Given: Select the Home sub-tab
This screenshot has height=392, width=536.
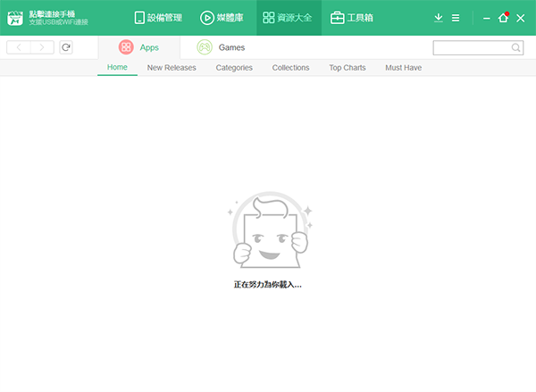Looking at the screenshot, I should click(117, 67).
